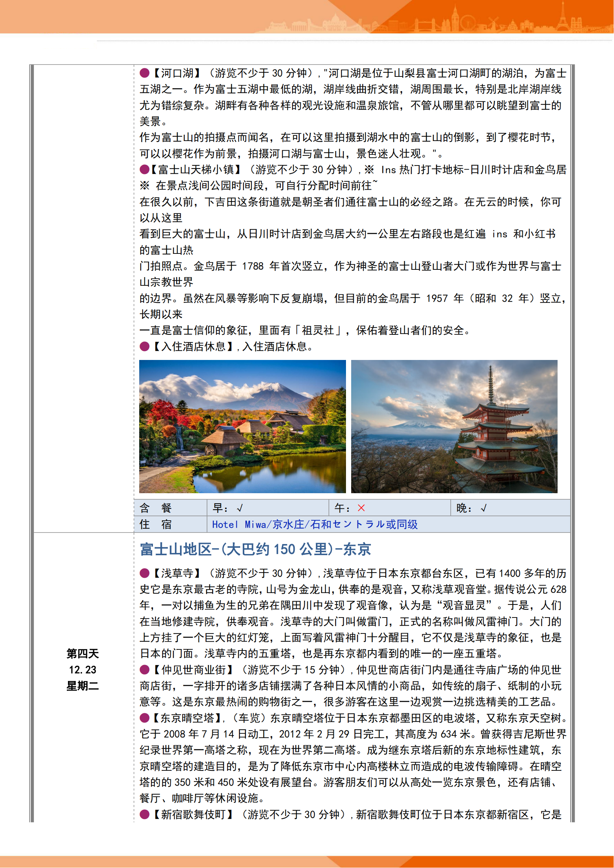The width and height of the screenshot is (614, 868).
Task: Click the purple bullet before 【浅草寺】
Action: coord(144,573)
